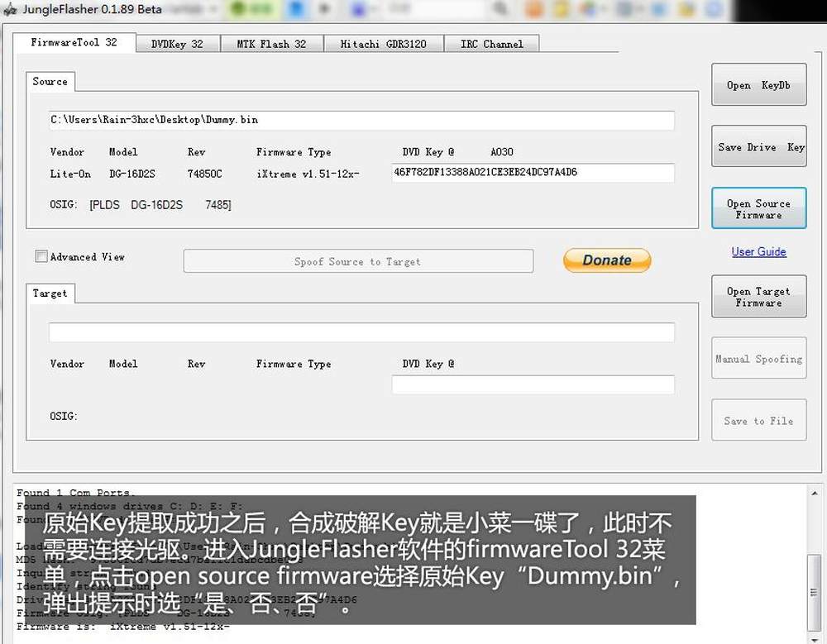This screenshot has height=644, width=827.
Task: Click Spoof Source to Target button
Action: (358, 261)
